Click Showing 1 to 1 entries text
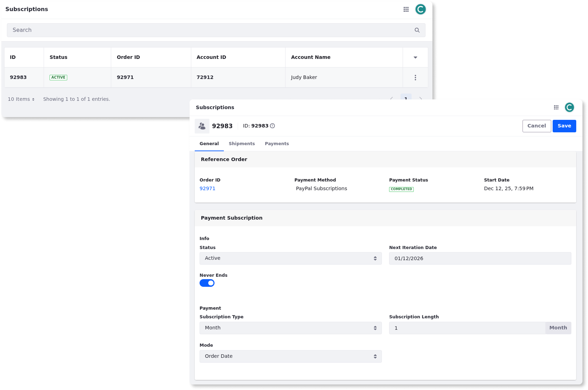This screenshot has height=390, width=588. coord(77,99)
